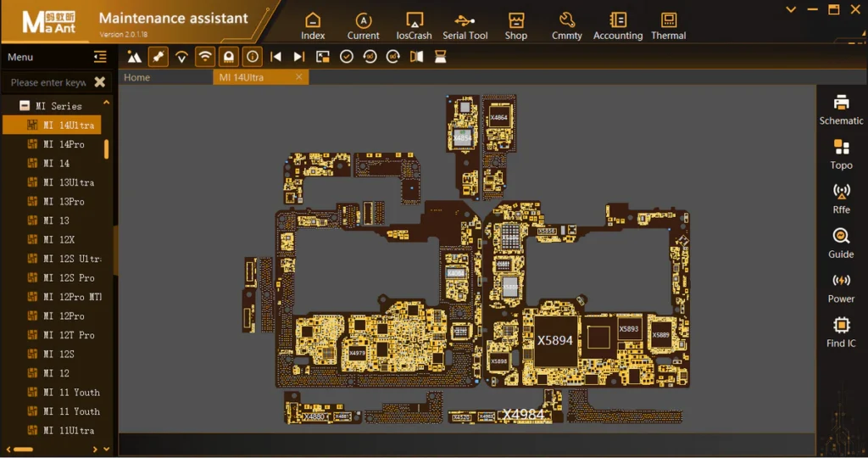Toggle the component chip toolbar icon
This screenshot has height=458, width=868.
click(x=229, y=57)
